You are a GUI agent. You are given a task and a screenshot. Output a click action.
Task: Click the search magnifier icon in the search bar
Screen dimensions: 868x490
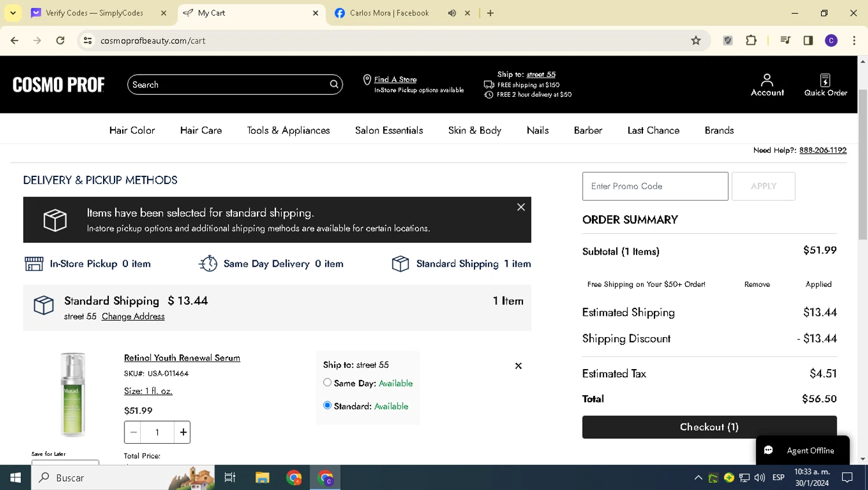[x=334, y=84]
